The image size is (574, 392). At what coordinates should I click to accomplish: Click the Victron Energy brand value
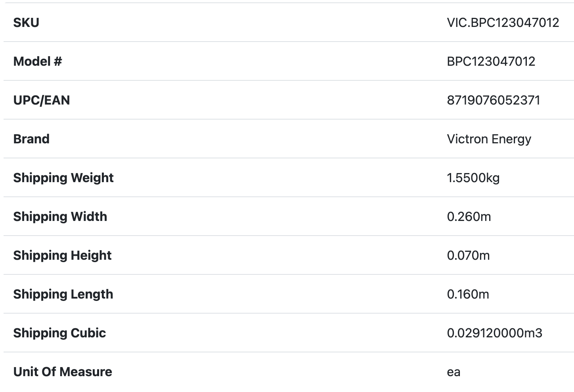(x=489, y=139)
